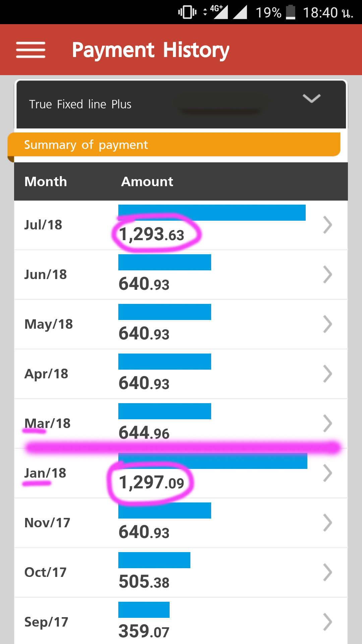Tap the Jan/18 row arrow
This screenshot has width=362, height=644.
327,473
